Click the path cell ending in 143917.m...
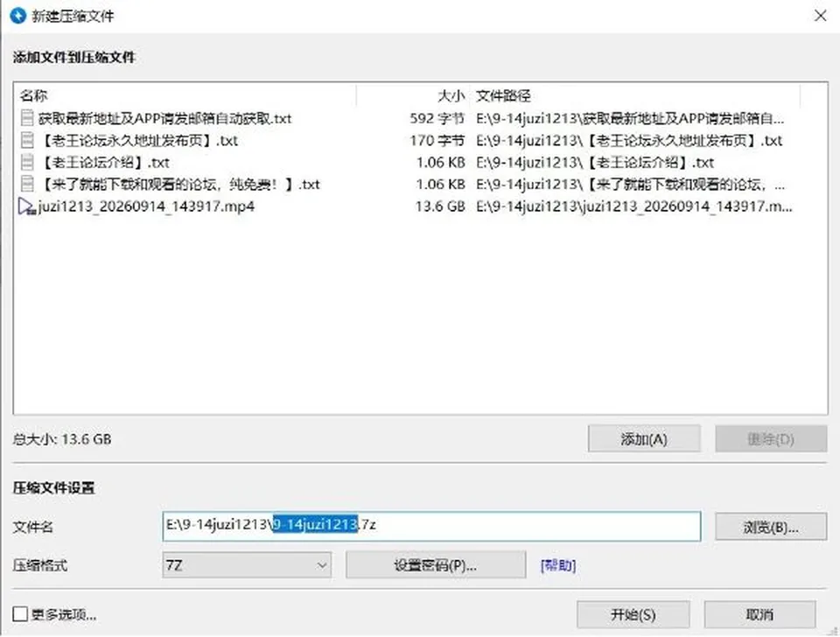 pos(634,206)
